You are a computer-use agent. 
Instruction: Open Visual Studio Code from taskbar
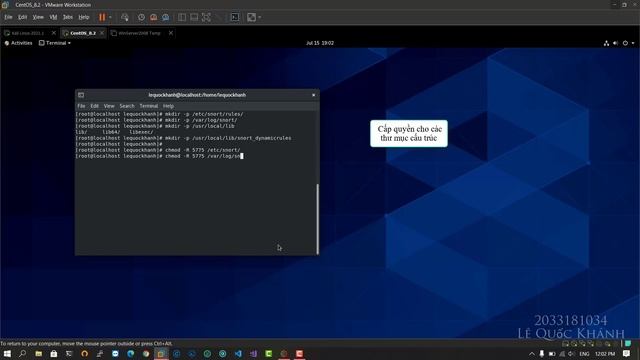[238, 353]
